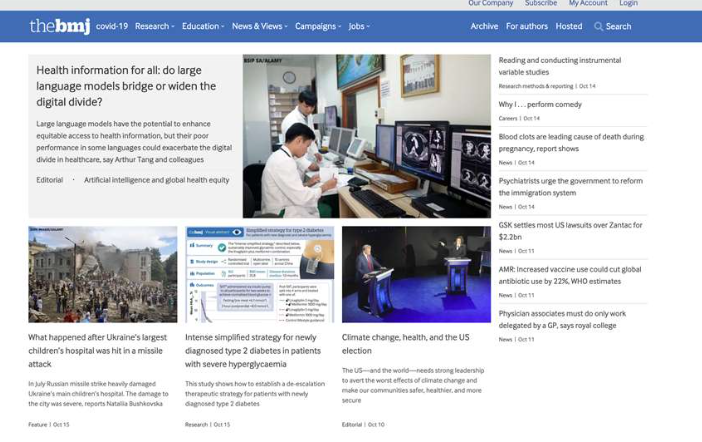Screen dimensions: 702x442
Task: Open Artificial intelligence and global health equity
Action: pos(156,180)
